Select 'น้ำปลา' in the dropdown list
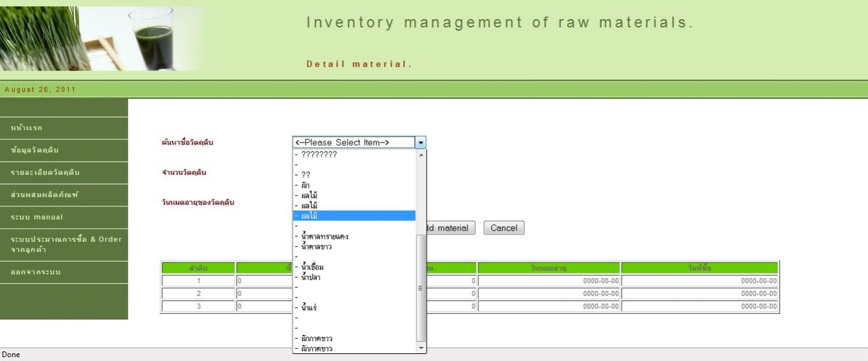This screenshot has width=868, height=361. pyautogui.click(x=354, y=277)
